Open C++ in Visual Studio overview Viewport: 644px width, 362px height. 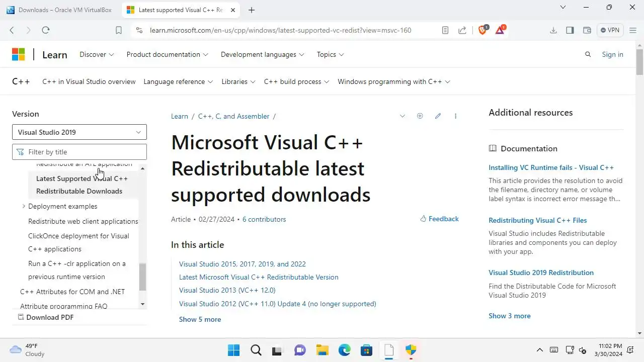(x=89, y=81)
